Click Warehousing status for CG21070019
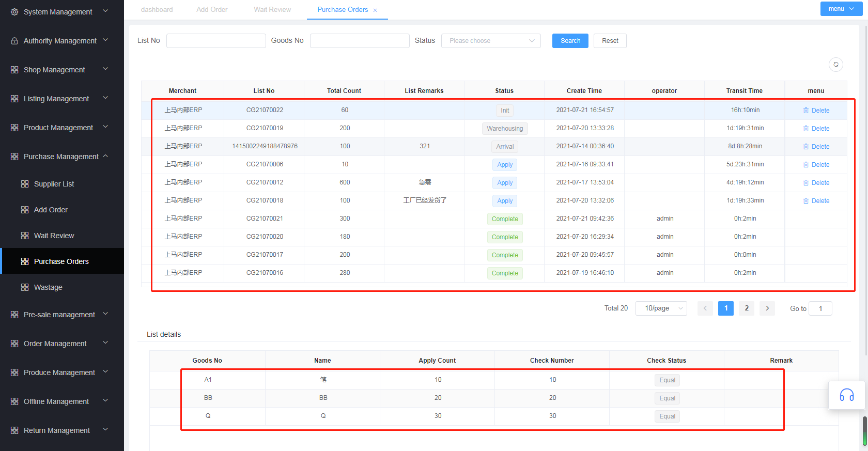868x451 pixels. point(505,129)
